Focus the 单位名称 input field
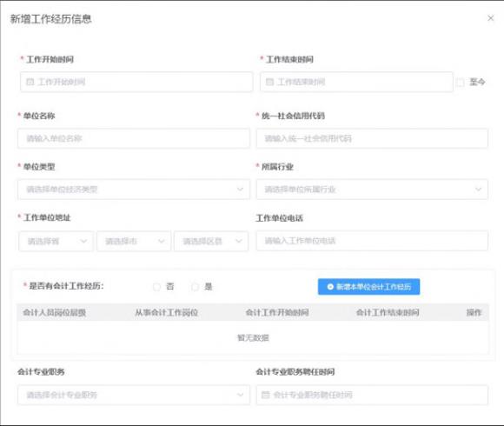The height and width of the screenshot is (426, 504). [x=134, y=138]
